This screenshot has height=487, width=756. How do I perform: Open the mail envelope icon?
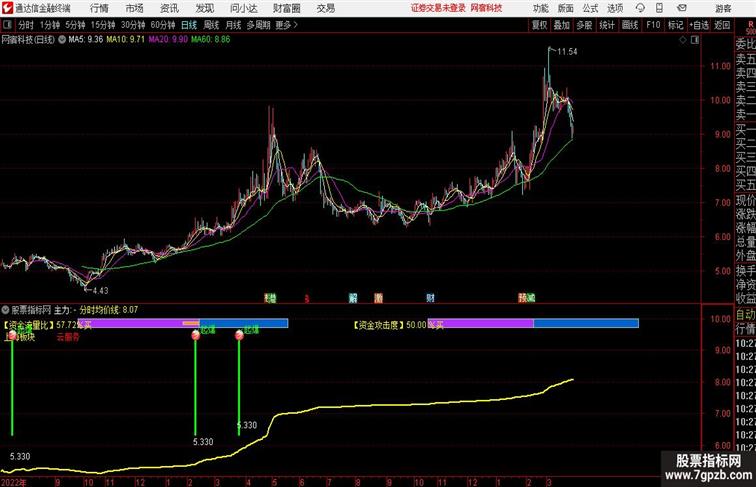tap(682, 8)
